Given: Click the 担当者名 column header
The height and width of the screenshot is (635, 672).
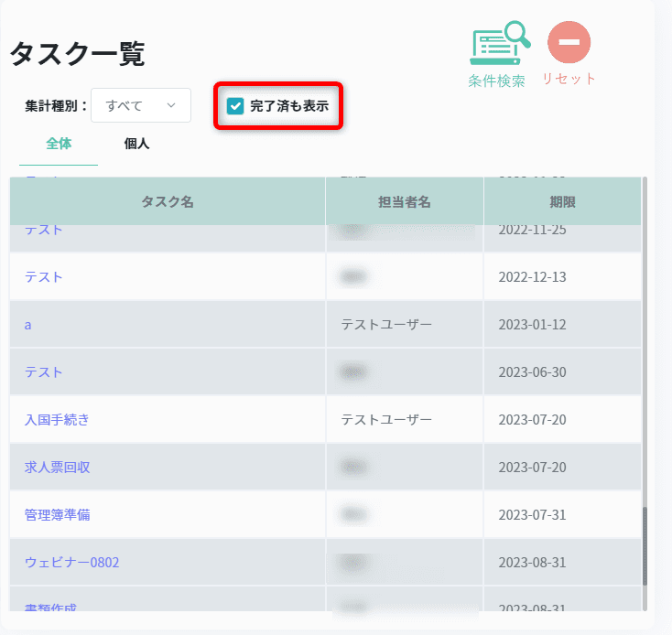Looking at the screenshot, I should pos(404,201).
